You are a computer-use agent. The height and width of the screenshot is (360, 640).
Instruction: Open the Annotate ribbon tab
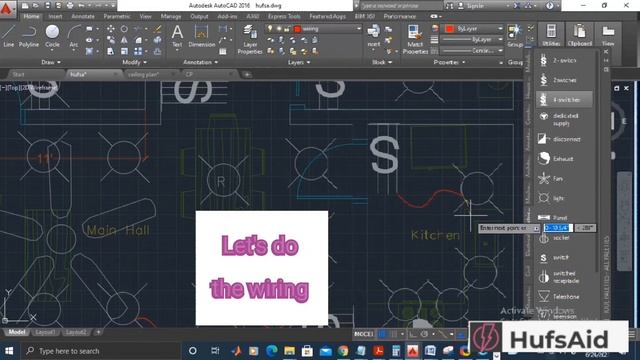tap(83, 16)
